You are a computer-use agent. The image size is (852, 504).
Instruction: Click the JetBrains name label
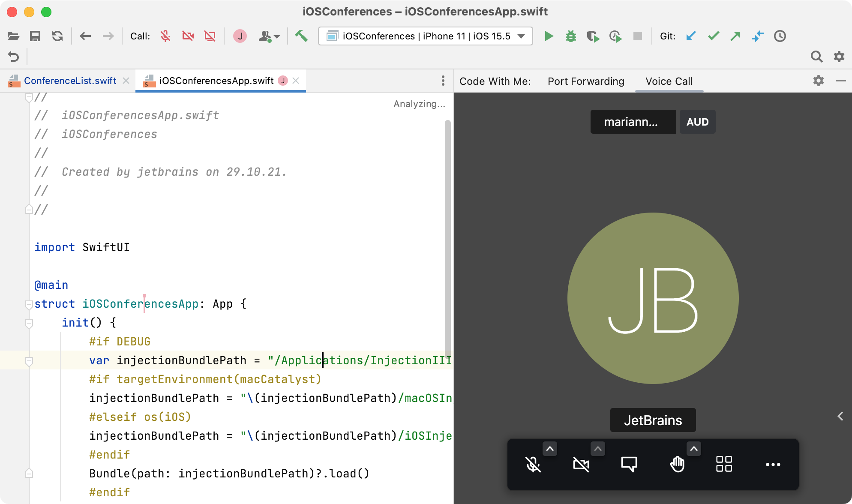[653, 420]
